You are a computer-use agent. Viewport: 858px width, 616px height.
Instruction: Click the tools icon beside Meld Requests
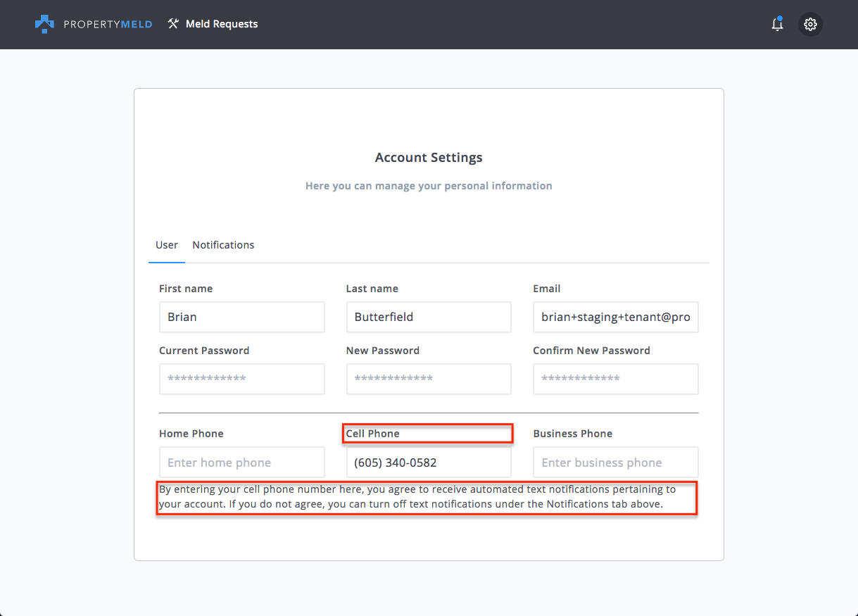173,24
